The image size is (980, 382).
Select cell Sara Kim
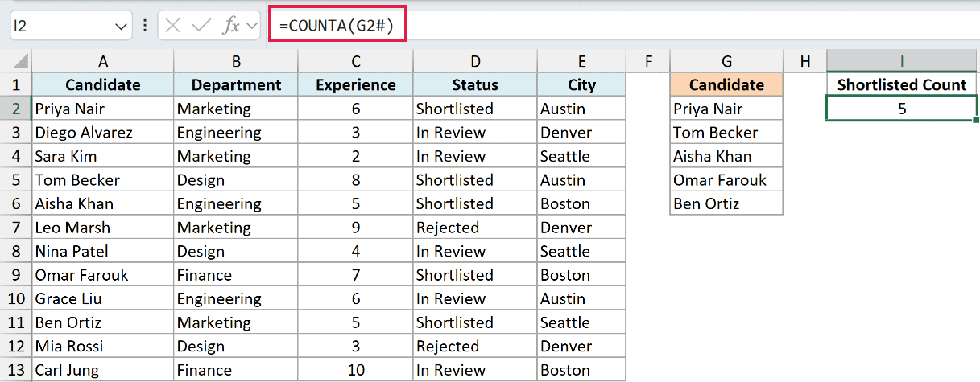103,156
